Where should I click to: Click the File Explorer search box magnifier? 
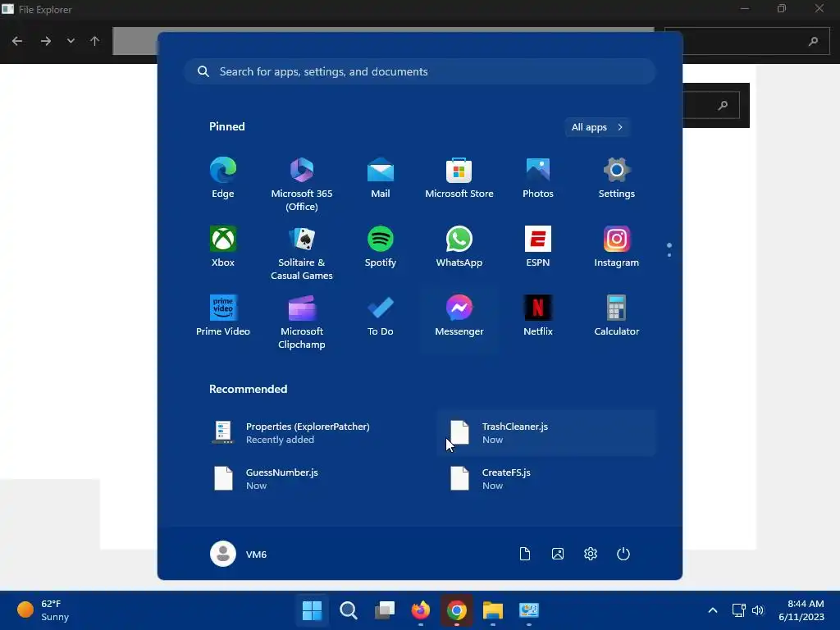point(813,41)
